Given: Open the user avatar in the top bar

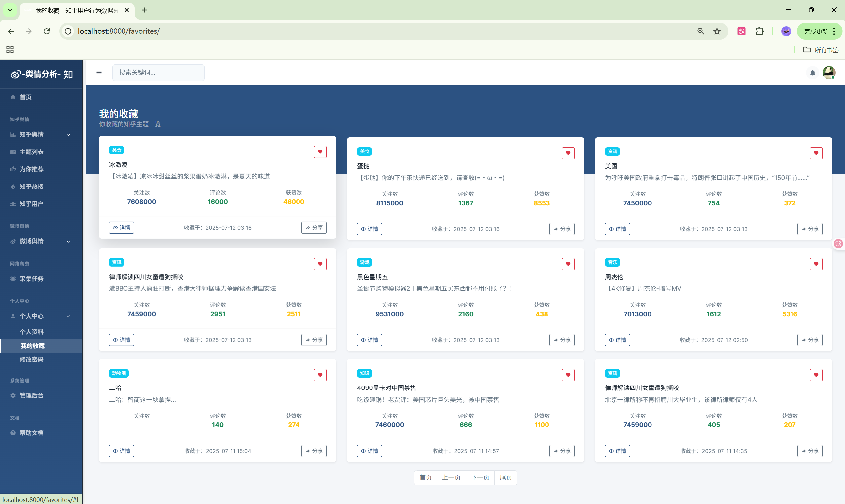Looking at the screenshot, I should (x=829, y=72).
